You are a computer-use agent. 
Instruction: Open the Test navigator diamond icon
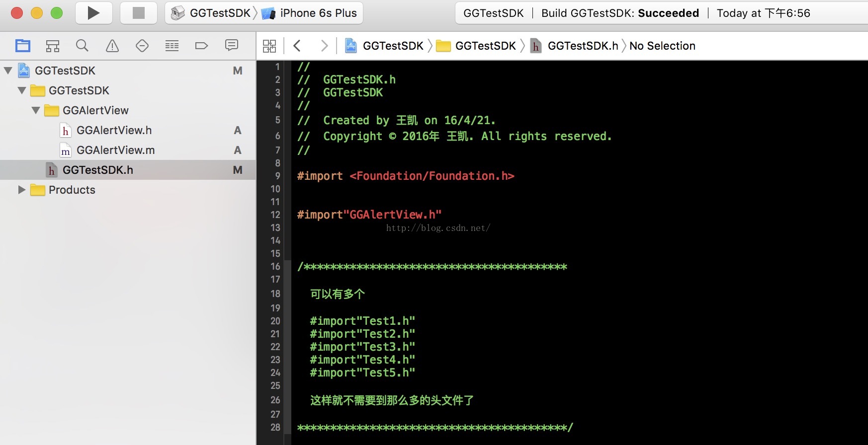[x=142, y=46]
